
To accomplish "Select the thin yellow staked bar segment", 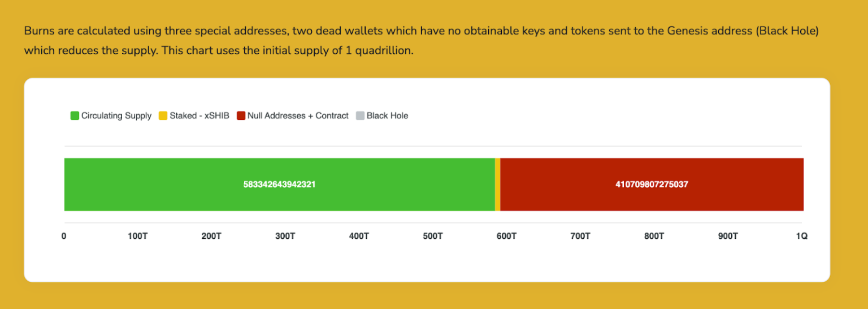I will point(497,184).
